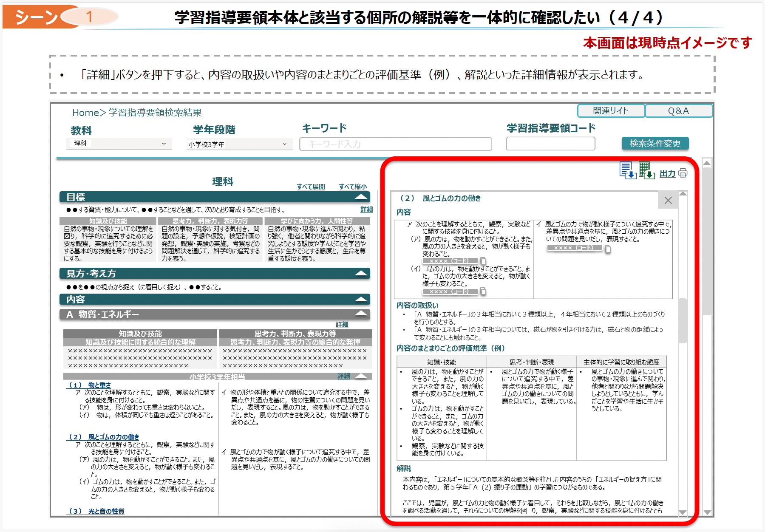
Task: Click the blue text document download icon
Action: [627, 170]
